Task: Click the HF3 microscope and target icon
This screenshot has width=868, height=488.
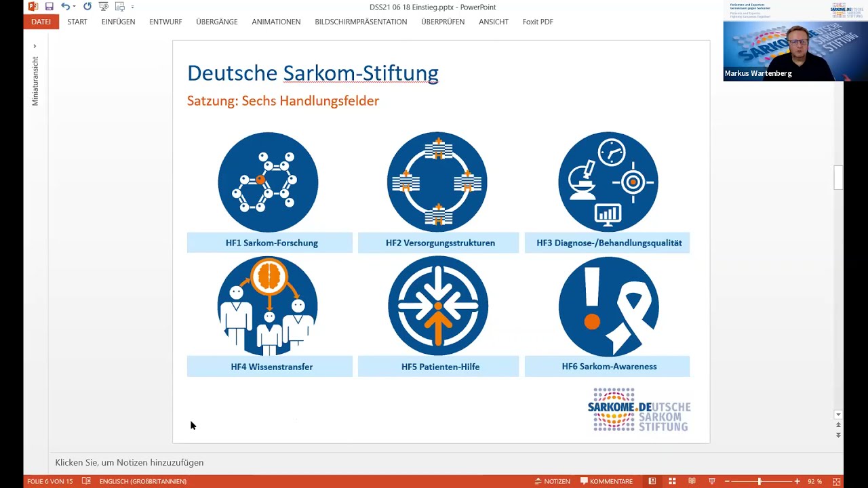Action: [x=608, y=182]
